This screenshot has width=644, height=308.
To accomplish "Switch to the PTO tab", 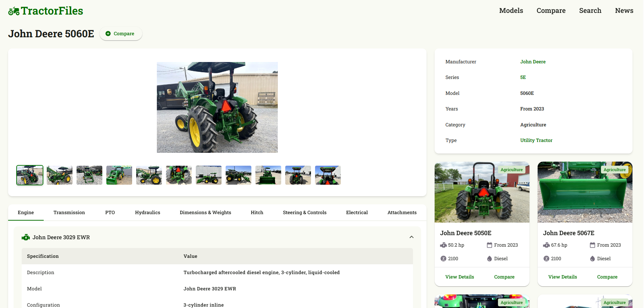I will [110, 212].
